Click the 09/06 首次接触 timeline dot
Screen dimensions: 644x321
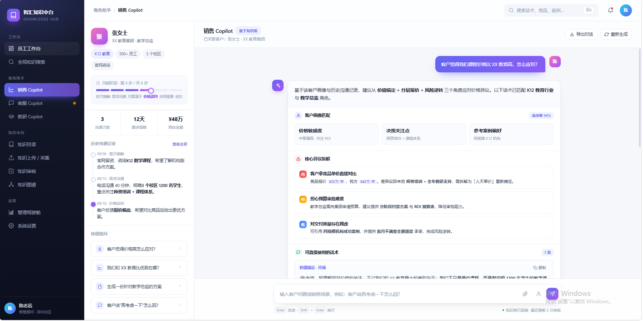click(x=93, y=155)
